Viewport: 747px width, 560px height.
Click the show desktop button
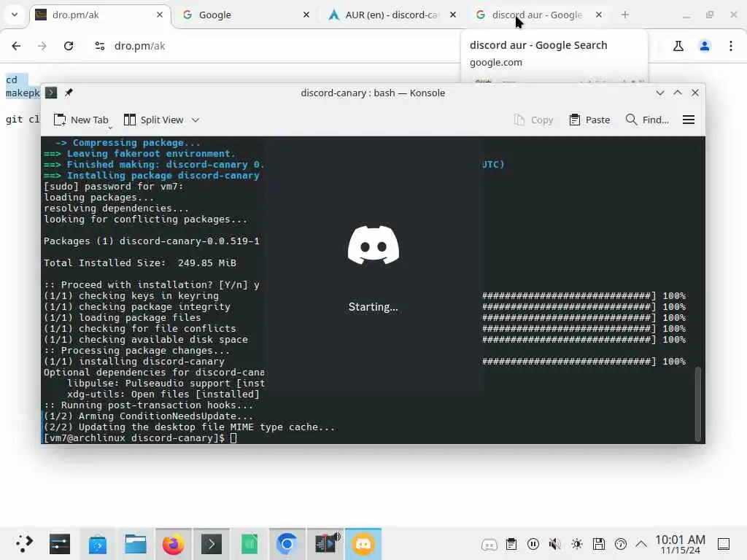[x=724, y=544]
